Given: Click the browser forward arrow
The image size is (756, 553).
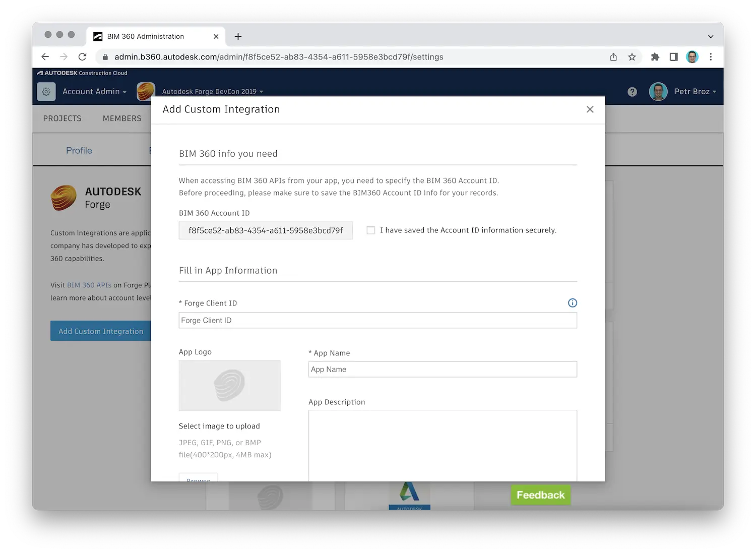Looking at the screenshot, I should (x=64, y=57).
